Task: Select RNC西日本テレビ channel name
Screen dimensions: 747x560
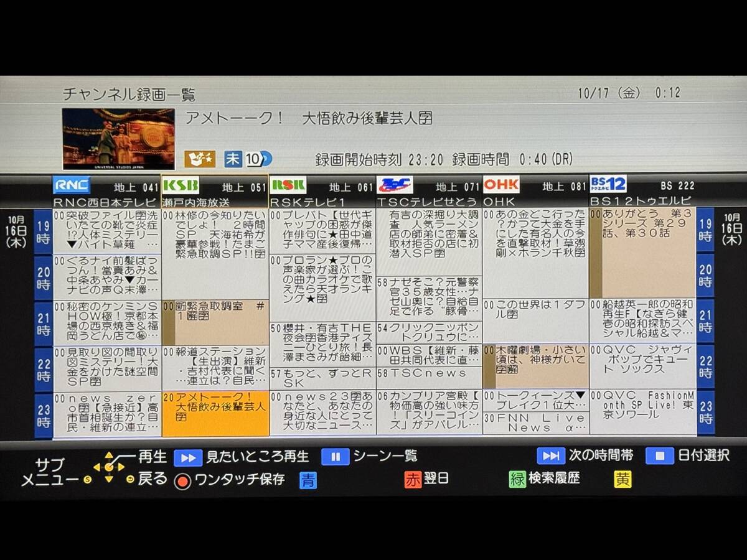Action: [105, 202]
